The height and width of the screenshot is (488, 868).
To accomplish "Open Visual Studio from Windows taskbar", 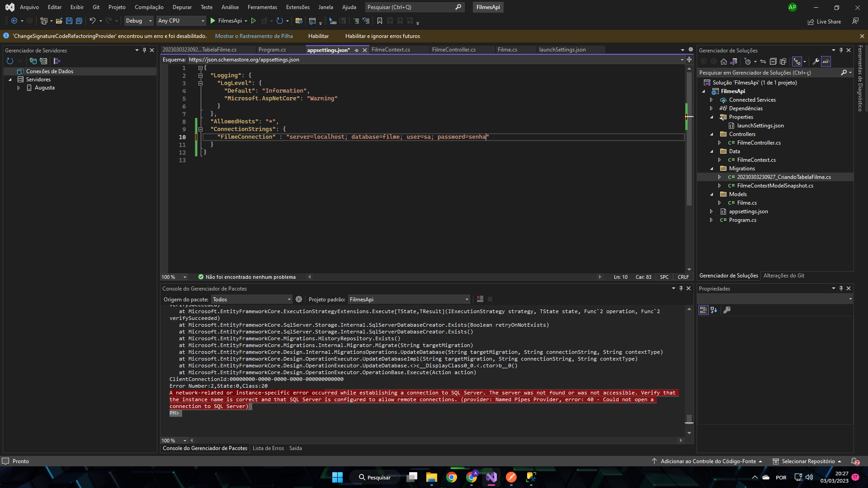I will pyautogui.click(x=491, y=477).
